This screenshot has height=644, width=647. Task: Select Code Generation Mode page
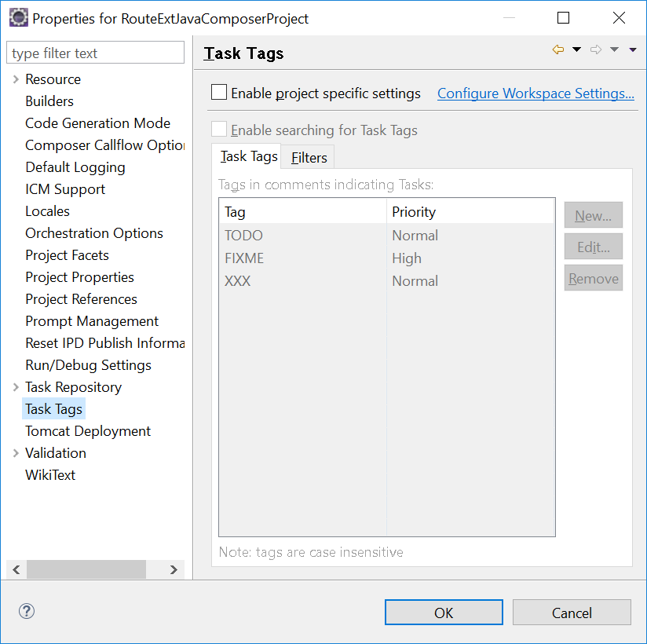(98, 123)
